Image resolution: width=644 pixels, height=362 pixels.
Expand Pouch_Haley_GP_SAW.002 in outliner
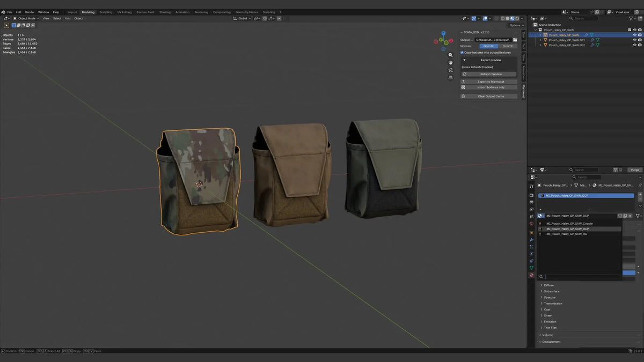pyautogui.click(x=540, y=45)
